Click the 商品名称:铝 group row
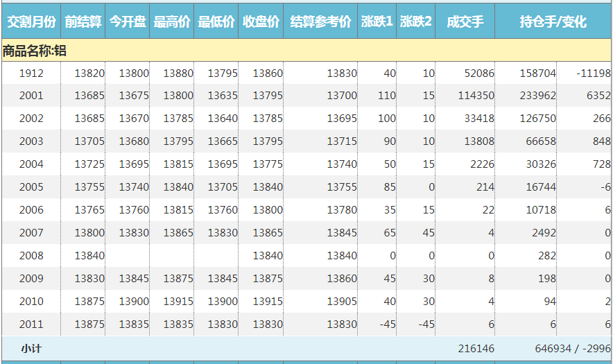The width and height of the screenshot is (613, 364). tap(35, 51)
